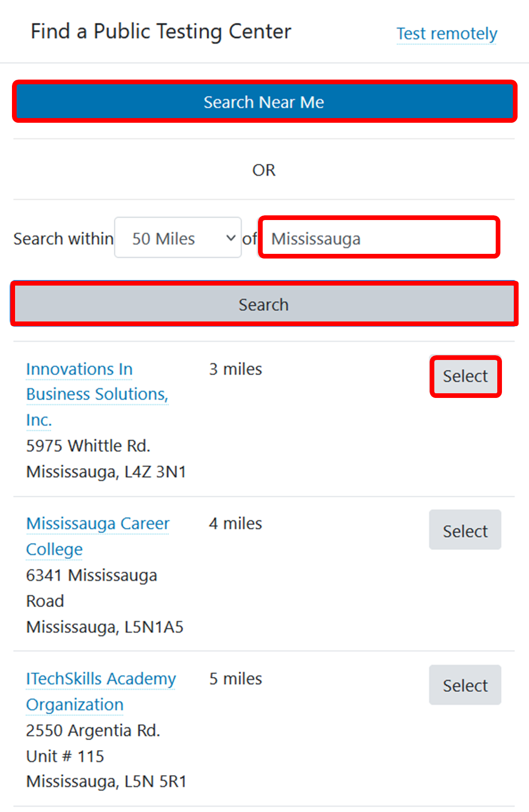Click the gray Search button
This screenshot has width=529, height=812.
[x=264, y=304]
